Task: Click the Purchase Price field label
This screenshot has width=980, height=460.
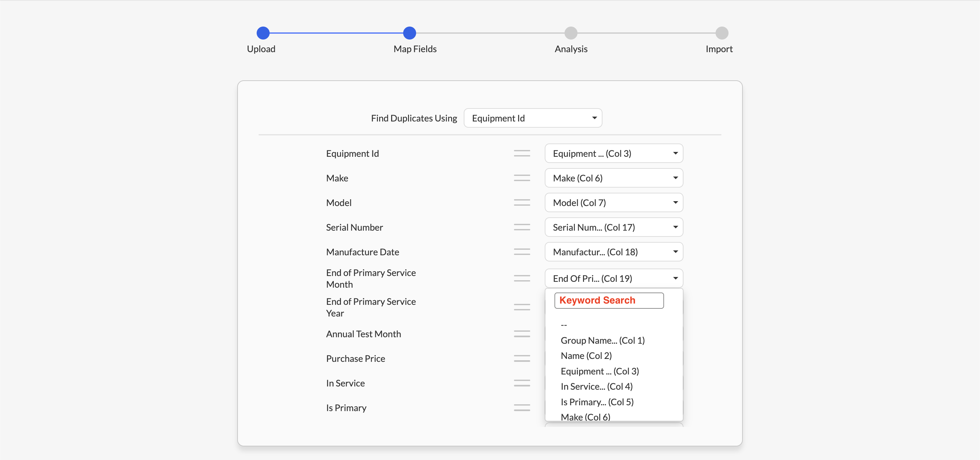Action: click(x=355, y=359)
